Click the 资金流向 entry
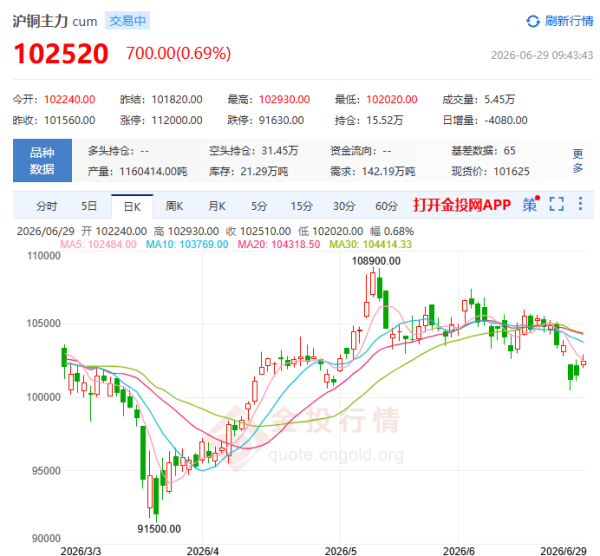 point(361,151)
